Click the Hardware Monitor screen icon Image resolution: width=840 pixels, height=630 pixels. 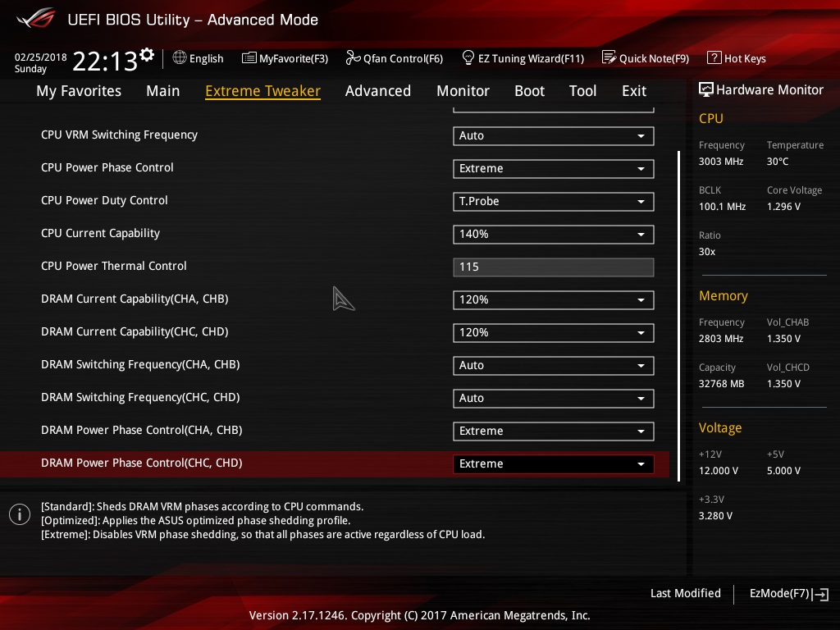[x=706, y=89]
